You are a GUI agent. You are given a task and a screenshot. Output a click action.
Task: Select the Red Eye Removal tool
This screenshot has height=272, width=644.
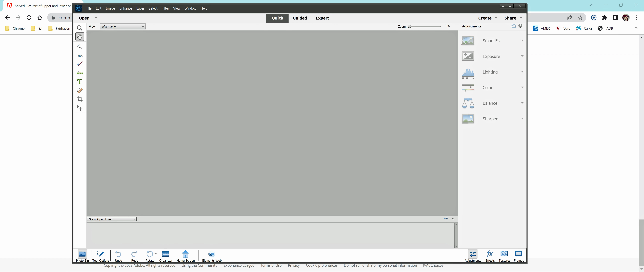coord(80,55)
